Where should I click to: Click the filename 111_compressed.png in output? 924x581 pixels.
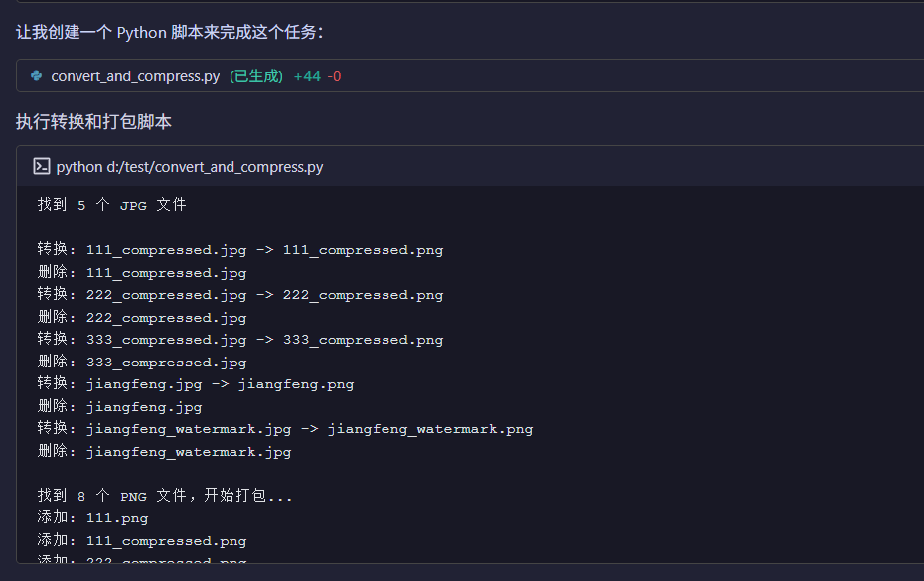click(x=364, y=249)
